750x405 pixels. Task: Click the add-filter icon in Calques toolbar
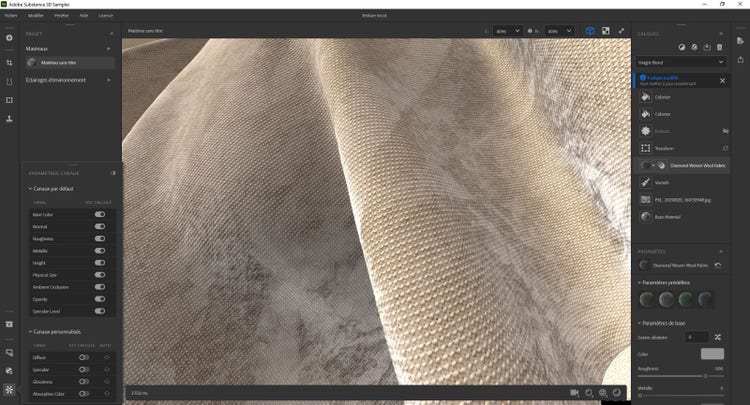[695, 47]
